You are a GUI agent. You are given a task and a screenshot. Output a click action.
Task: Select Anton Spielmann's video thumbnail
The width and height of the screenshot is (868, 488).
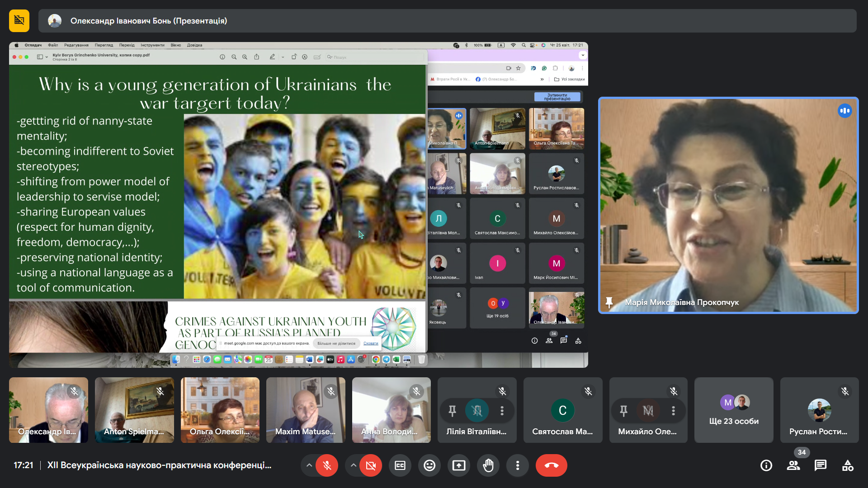click(x=134, y=410)
